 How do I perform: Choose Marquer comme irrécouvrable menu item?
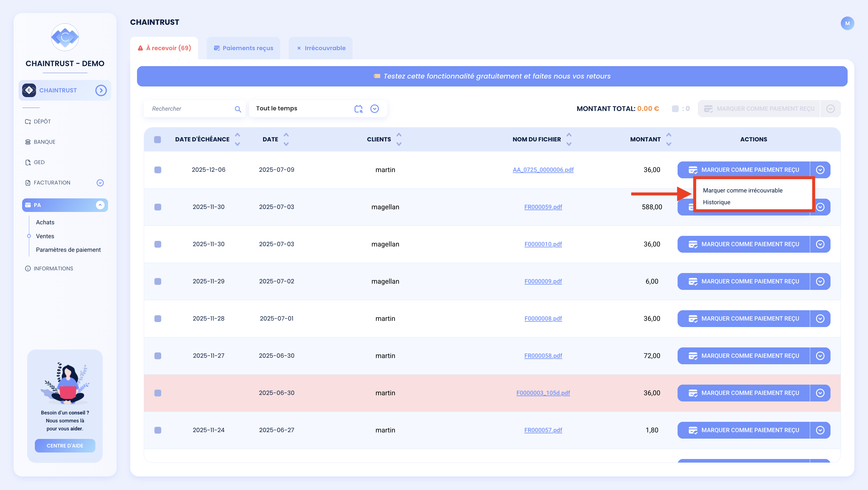tap(743, 190)
